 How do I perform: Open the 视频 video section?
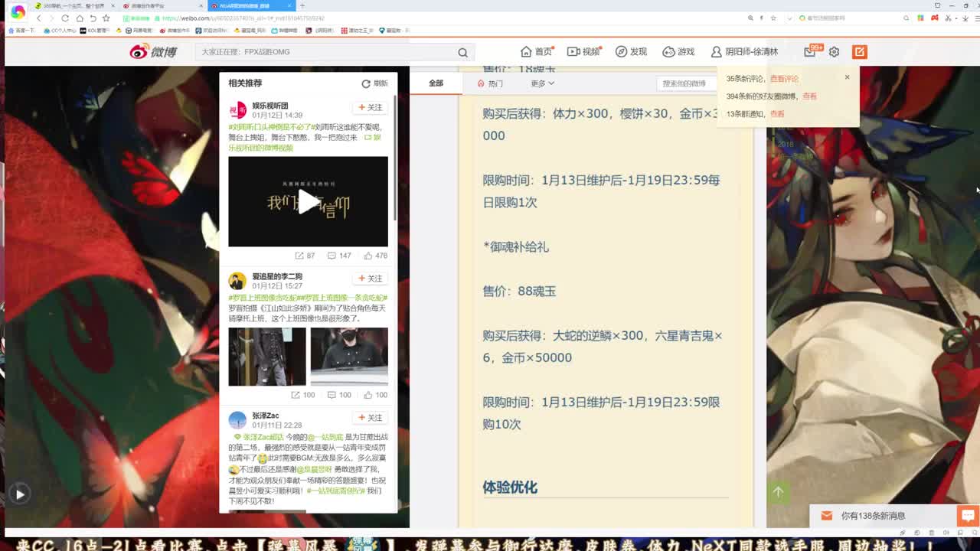(x=583, y=51)
